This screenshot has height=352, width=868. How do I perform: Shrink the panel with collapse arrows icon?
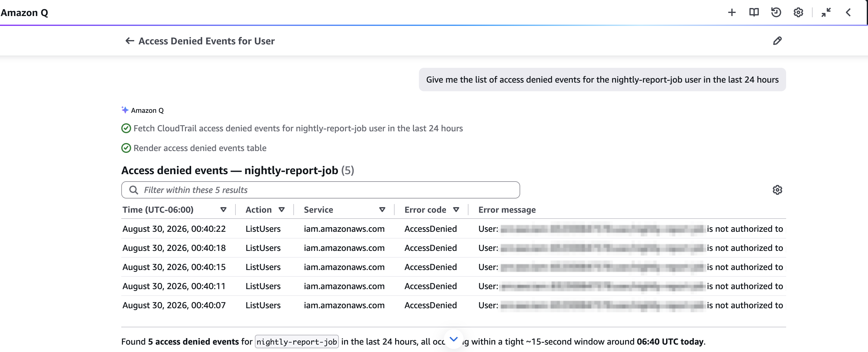826,13
